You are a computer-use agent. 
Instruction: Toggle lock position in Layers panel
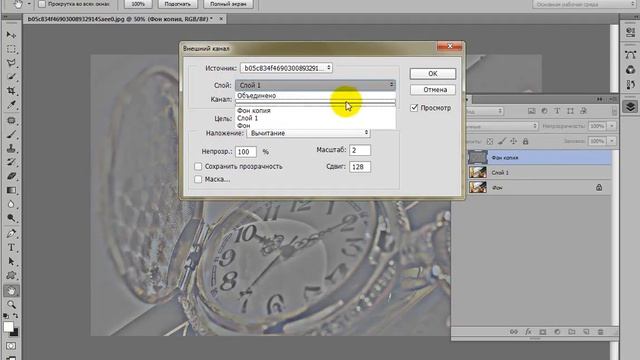coord(513,141)
